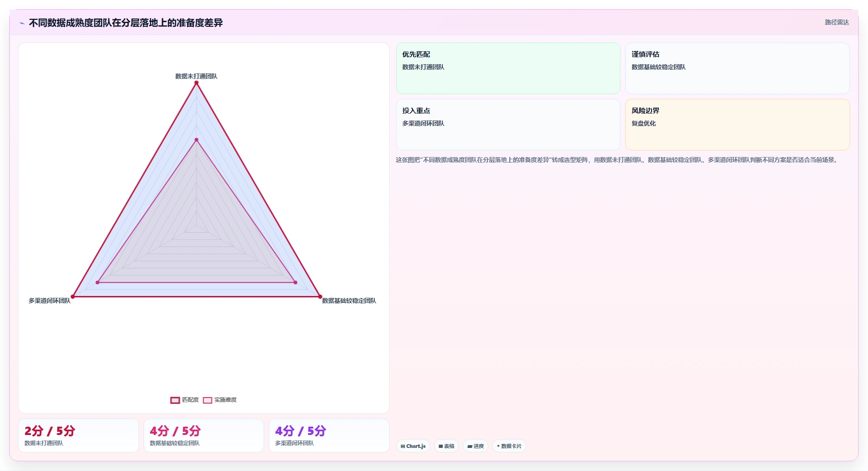This screenshot has height=471, width=868.
Task: Click the top vertex point of 实施难度 series
Action: [x=196, y=139]
